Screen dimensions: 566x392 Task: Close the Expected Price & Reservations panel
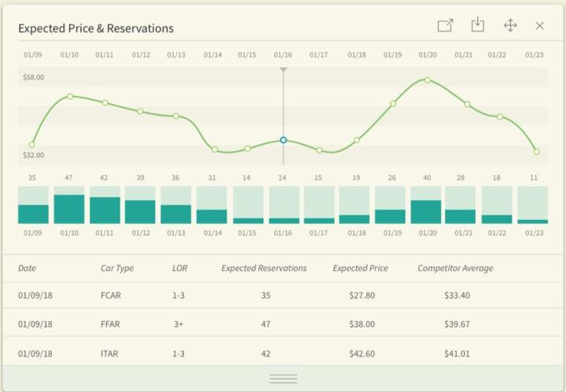coord(539,26)
